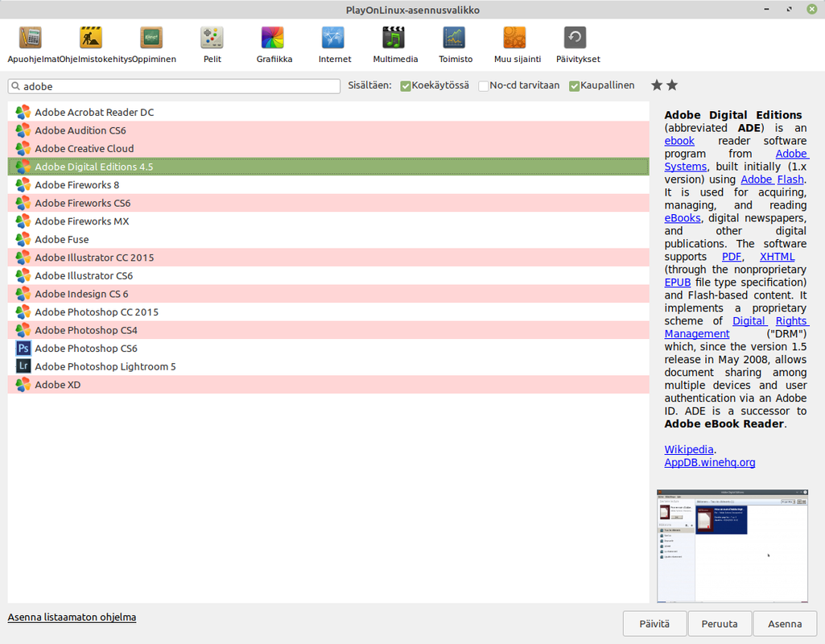Viewport: 825px width, 644px height.
Task: Open the Adobe Flash link
Action: pyautogui.click(x=773, y=180)
